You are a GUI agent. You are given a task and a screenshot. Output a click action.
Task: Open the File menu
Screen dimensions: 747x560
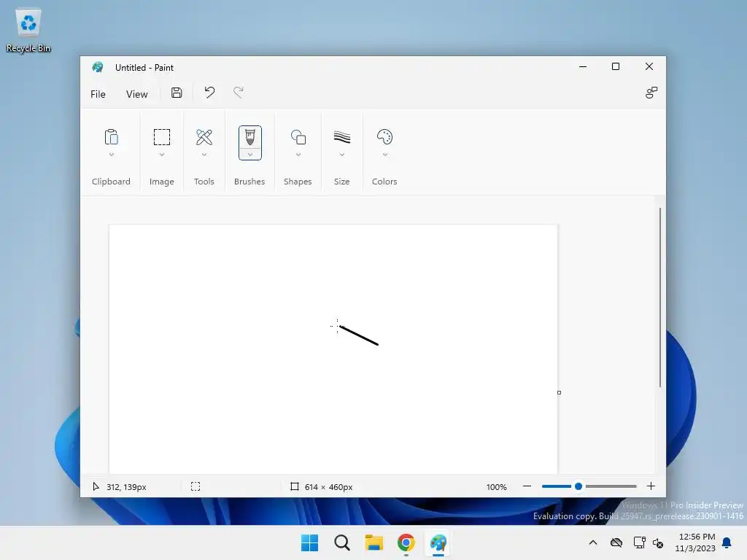(x=98, y=94)
